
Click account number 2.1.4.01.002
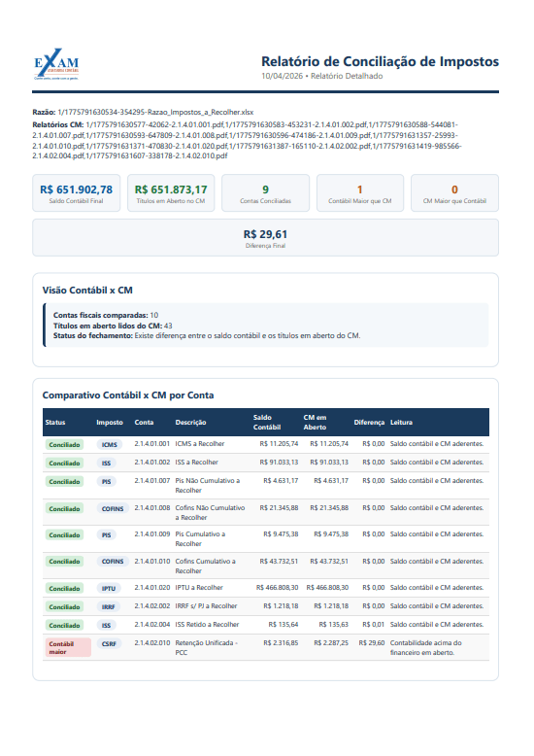coord(152,462)
